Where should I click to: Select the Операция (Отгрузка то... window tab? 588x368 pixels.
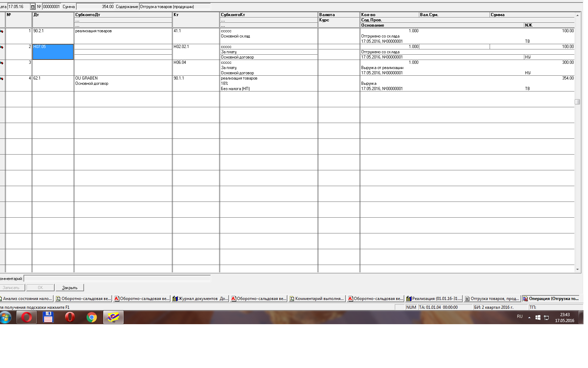click(551, 299)
